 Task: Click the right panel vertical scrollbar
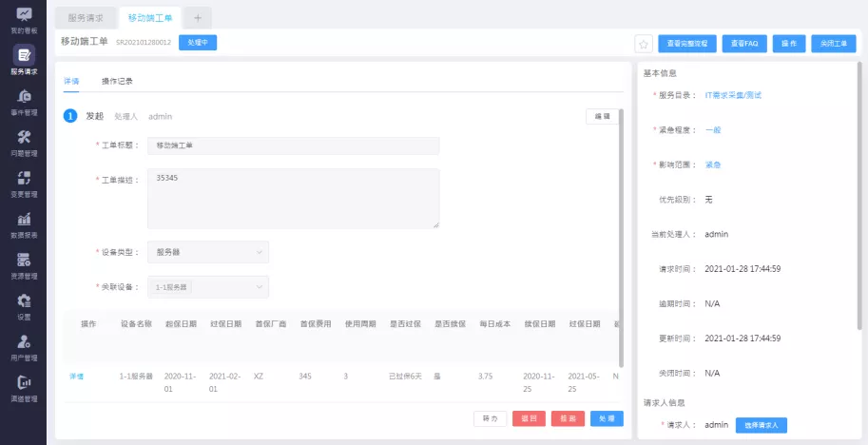pyautogui.click(x=861, y=190)
